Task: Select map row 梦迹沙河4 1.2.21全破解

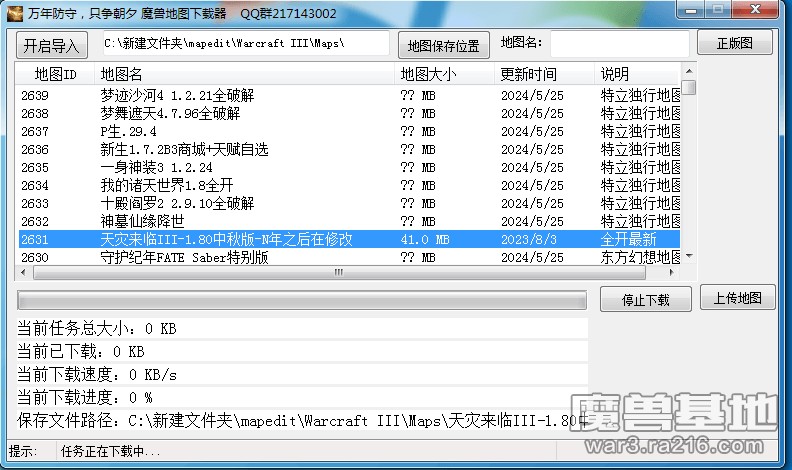Action: tap(349, 95)
